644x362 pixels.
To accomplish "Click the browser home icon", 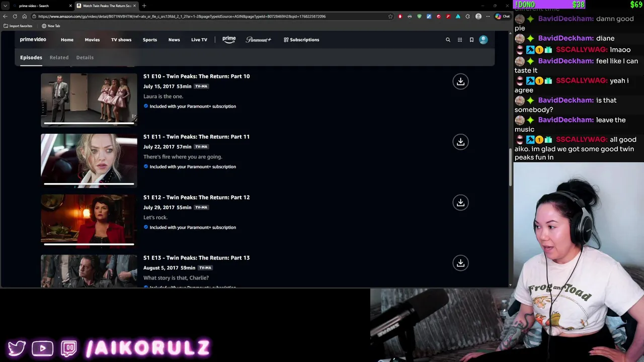I will point(24,16).
